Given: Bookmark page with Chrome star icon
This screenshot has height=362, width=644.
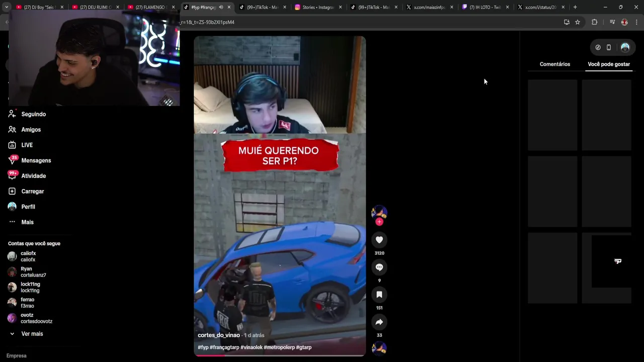Looking at the screenshot, I should [x=578, y=22].
